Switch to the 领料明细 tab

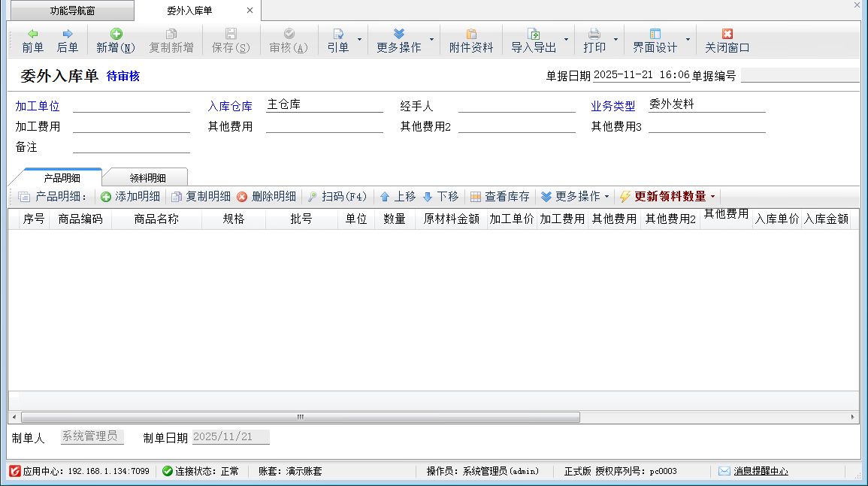(x=147, y=178)
